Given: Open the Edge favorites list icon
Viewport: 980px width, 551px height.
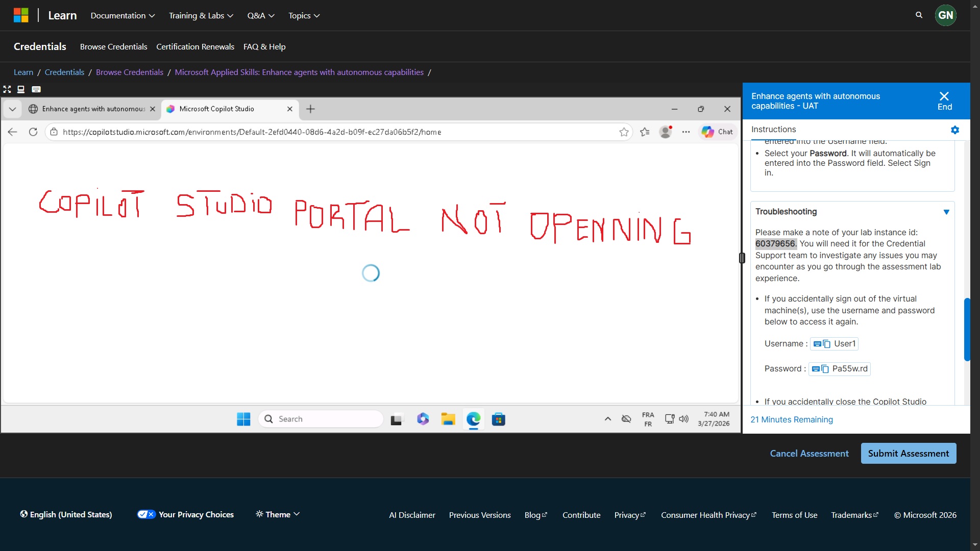Looking at the screenshot, I should click(645, 132).
